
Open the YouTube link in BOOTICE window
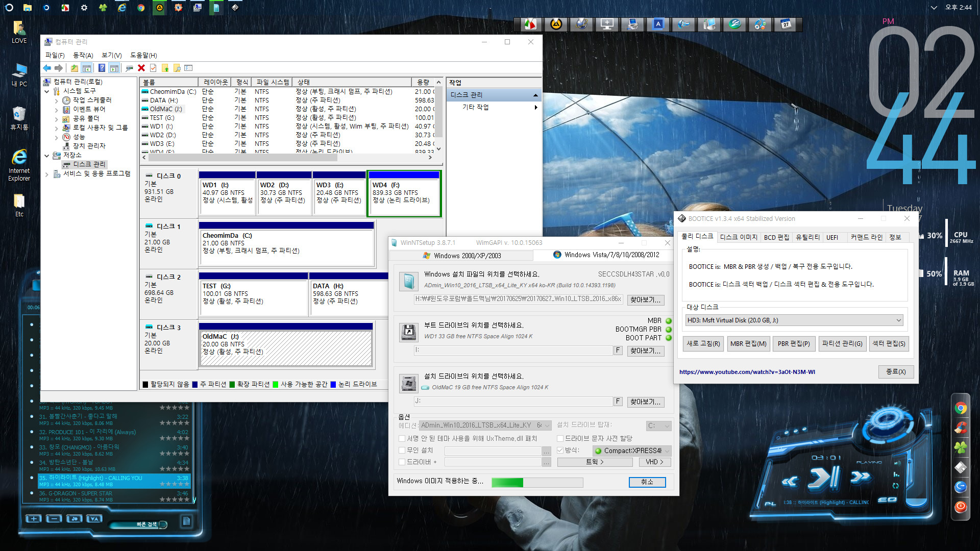click(x=747, y=372)
